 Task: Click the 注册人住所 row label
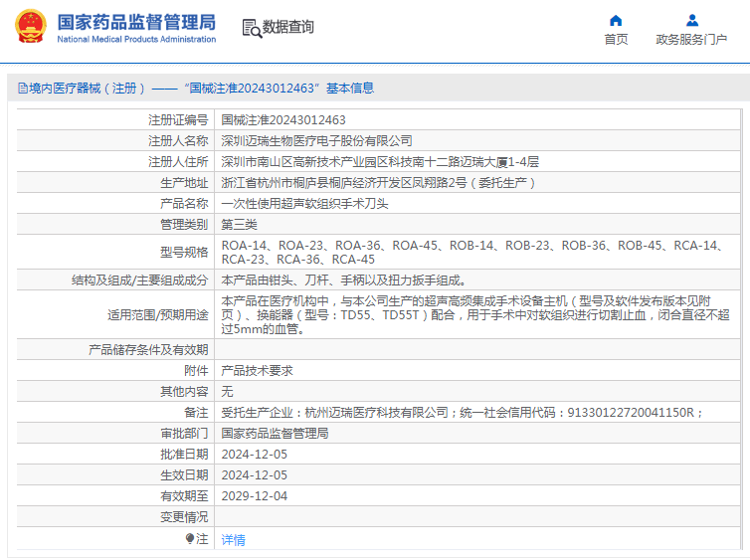178,162
